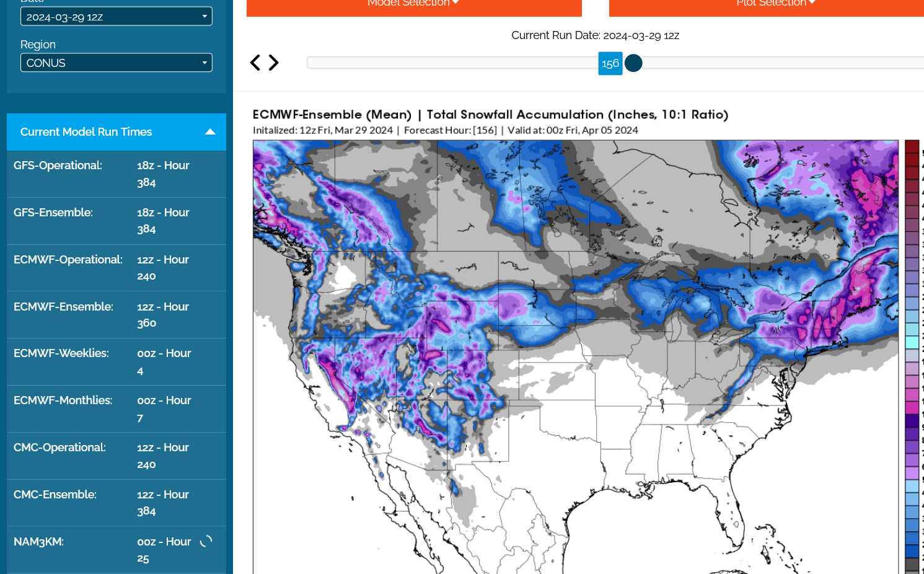Open the ECMWF-Weeklies run entry
Viewport: 924px width, 574px height.
(x=117, y=362)
